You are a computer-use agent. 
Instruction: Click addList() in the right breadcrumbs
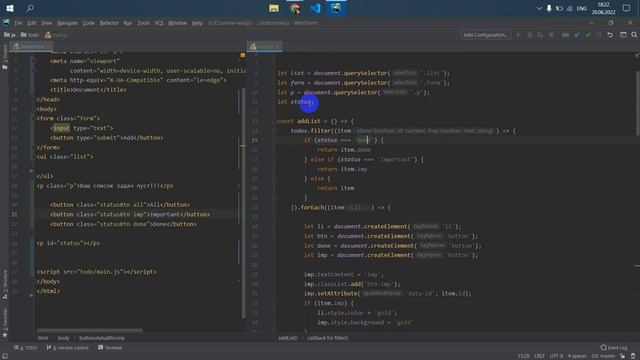pos(288,338)
